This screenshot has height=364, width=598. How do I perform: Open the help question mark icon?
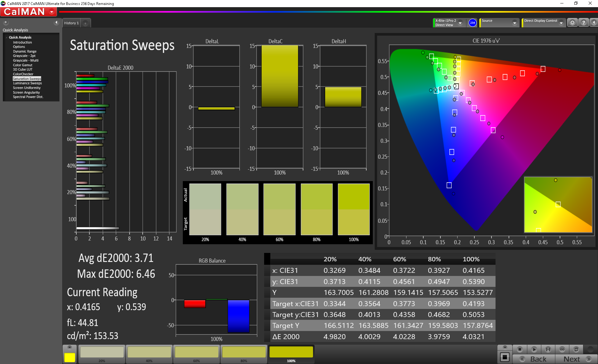coord(584,23)
